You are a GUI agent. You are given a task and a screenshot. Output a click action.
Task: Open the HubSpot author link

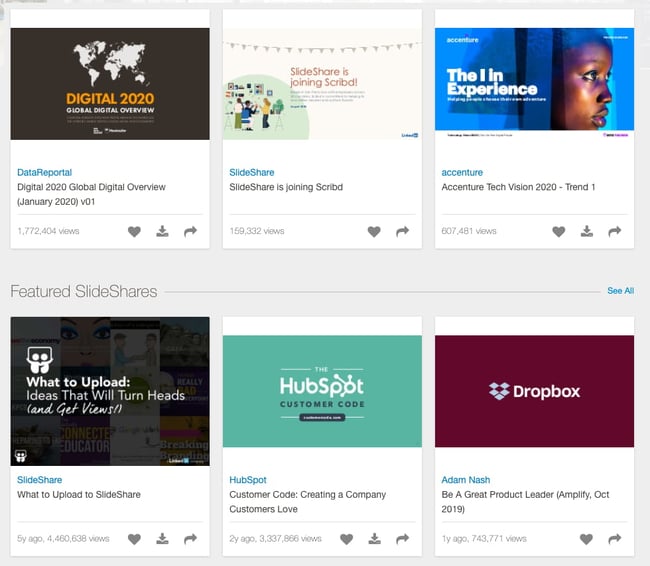pos(248,480)
